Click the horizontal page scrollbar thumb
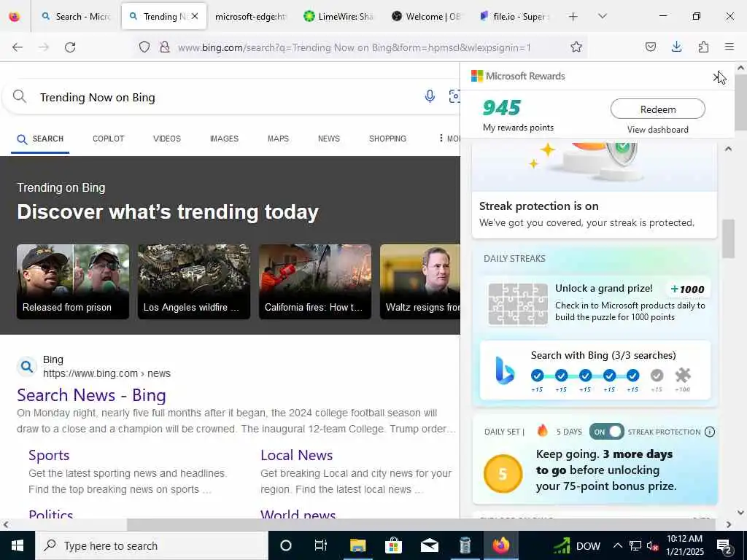Screen dimensions: 747x560 tap(422, 525)
